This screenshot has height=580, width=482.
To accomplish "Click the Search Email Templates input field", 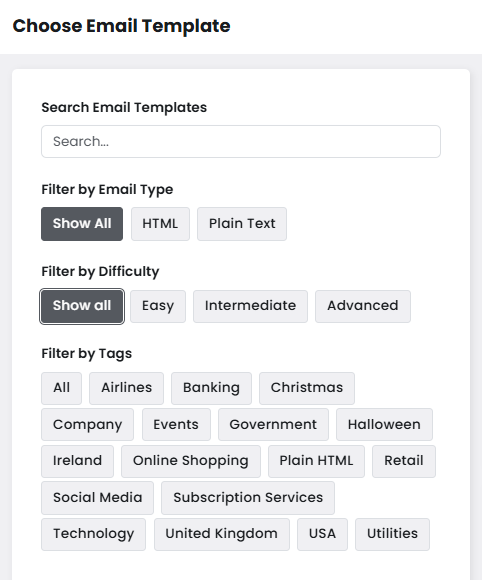I will (x=241, y=141).
